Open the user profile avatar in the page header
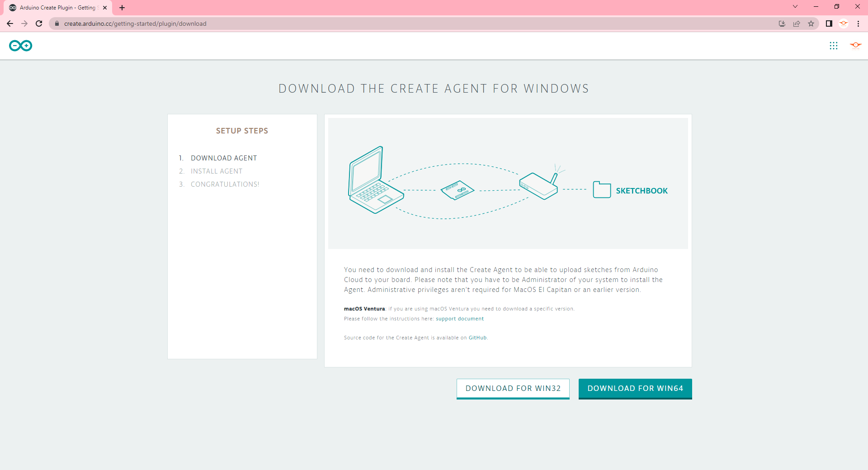Screen dimensions: 868x470 856,45
